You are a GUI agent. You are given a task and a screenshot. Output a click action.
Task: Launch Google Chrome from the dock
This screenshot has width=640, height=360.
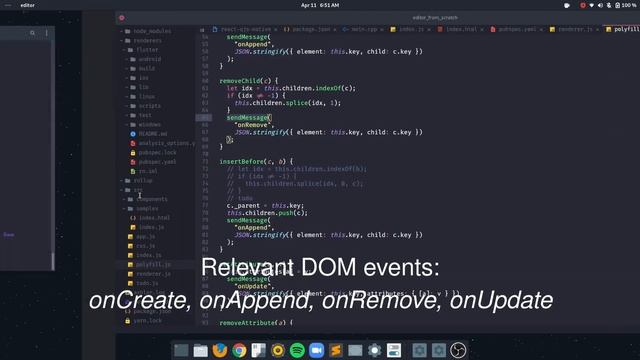[239, 350]
